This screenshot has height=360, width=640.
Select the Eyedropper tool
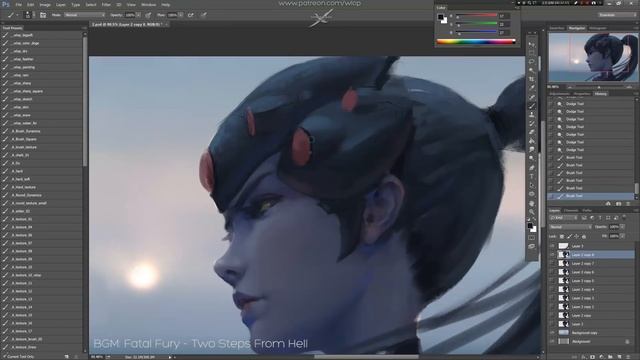tap(531, 88)
